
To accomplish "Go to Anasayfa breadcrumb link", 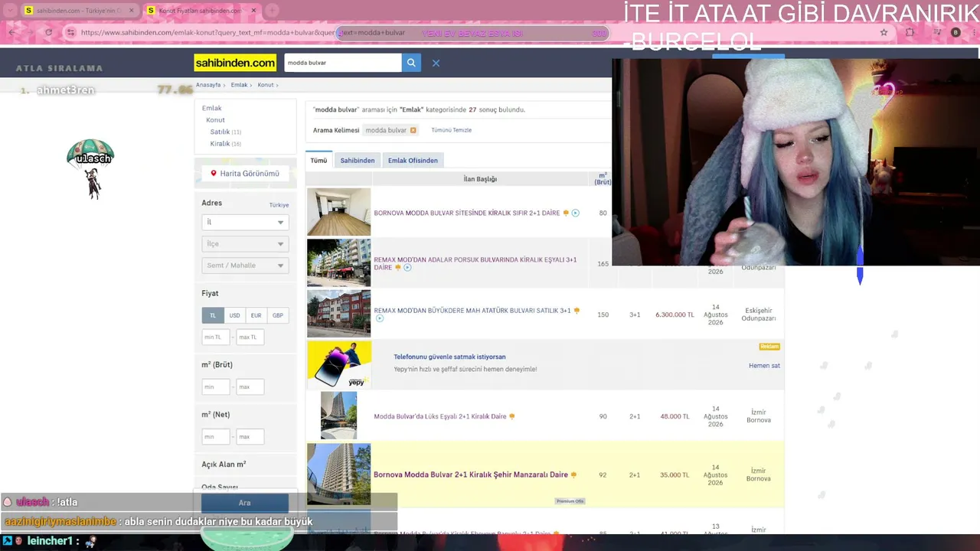I will [208, 85].
